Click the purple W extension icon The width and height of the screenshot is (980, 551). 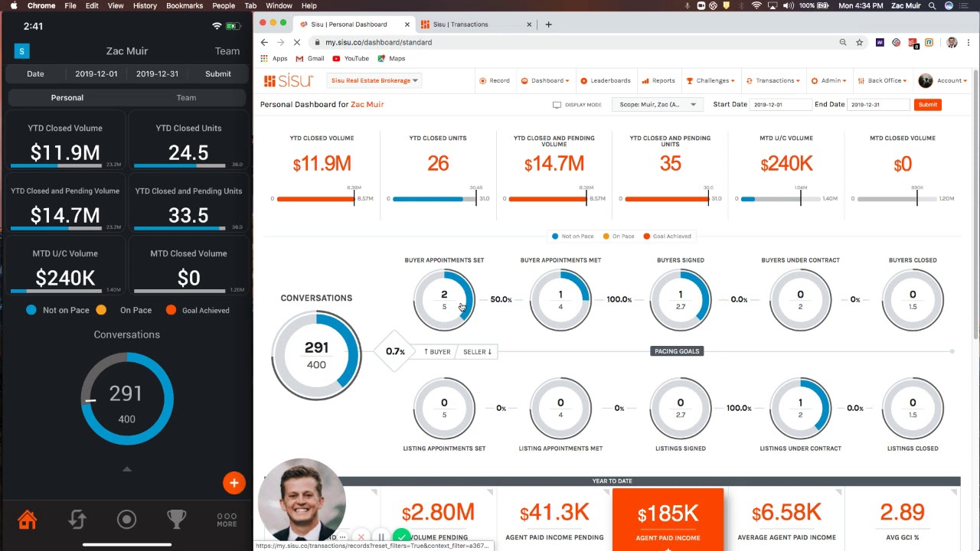pyautogui.click(x=880, y=42)
